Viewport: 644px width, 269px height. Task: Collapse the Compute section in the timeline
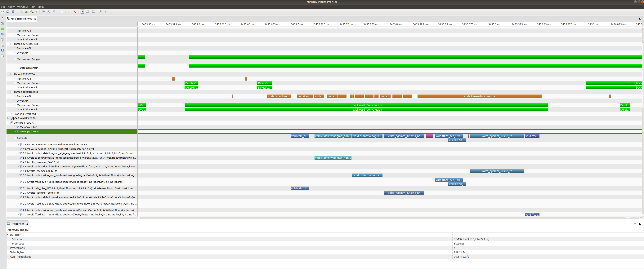[15, 138]
